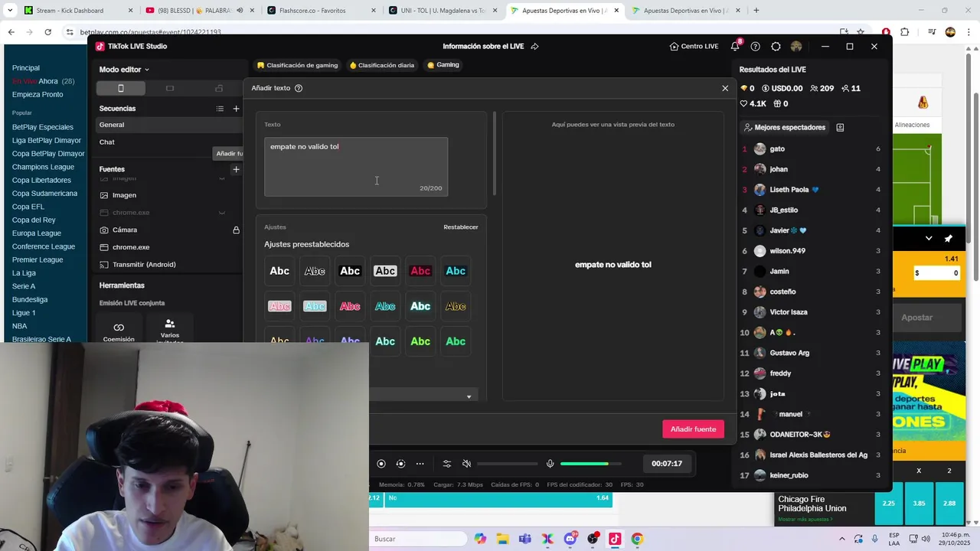
Task: Click the Añadir fuente button
Action: click(x=693, y=429)
